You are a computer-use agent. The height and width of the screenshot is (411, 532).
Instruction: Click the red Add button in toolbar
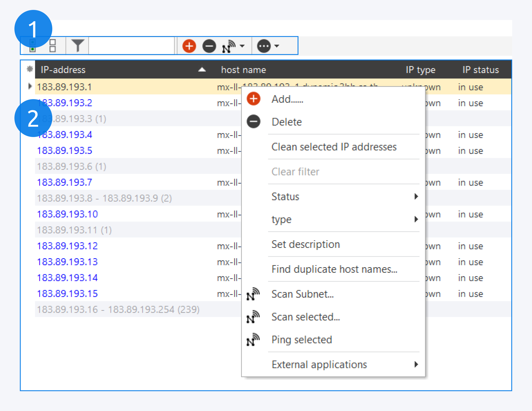pyautogui.click(x=189, y=46)
